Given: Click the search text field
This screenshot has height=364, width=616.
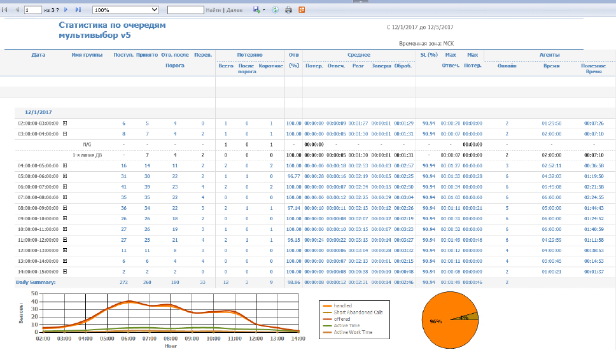Looking at the screenshot, I should coord(185,10).
